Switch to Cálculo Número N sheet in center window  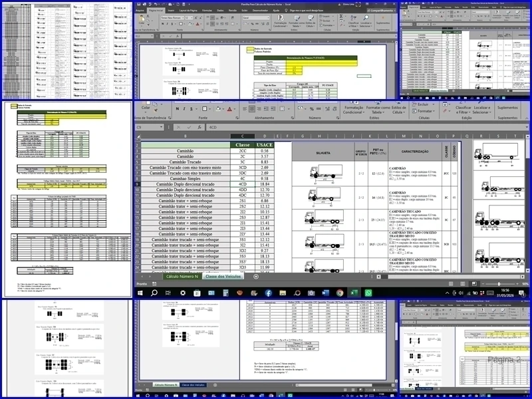coord(182,277)
